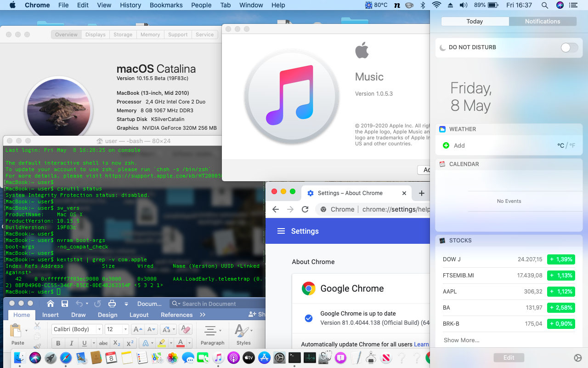
Task: Open Activity Monitor from the Dock
Action: click(x=310, y=357)
